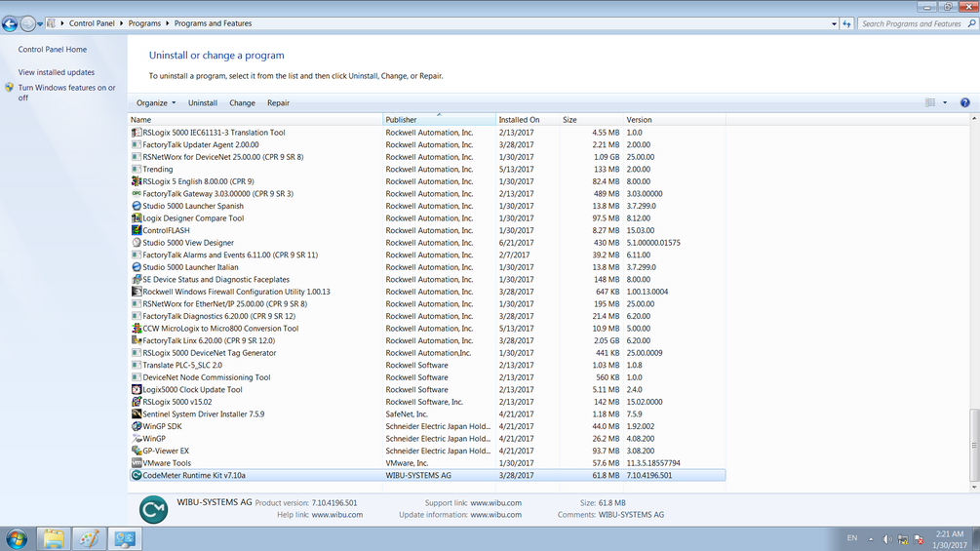Sort by the Publisher column header
The width and height of the screenshot is (980, 551).
click(x=439, y=119)
